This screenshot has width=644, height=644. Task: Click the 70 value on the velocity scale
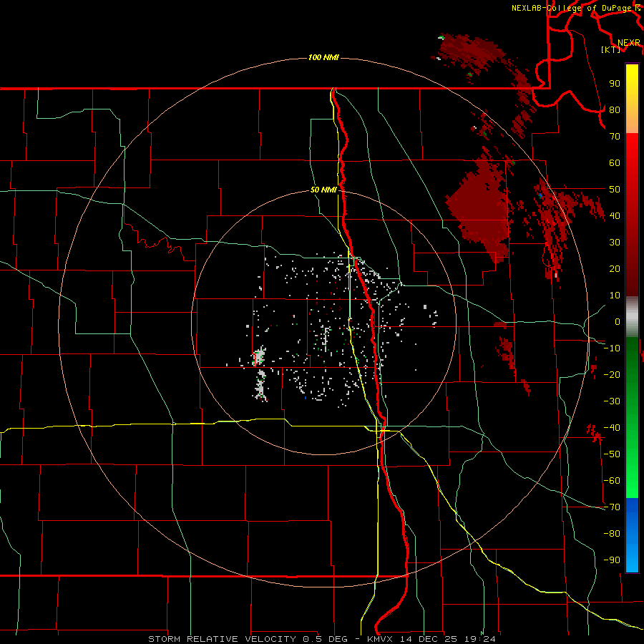pyautogui.click(x=615, y=137)
